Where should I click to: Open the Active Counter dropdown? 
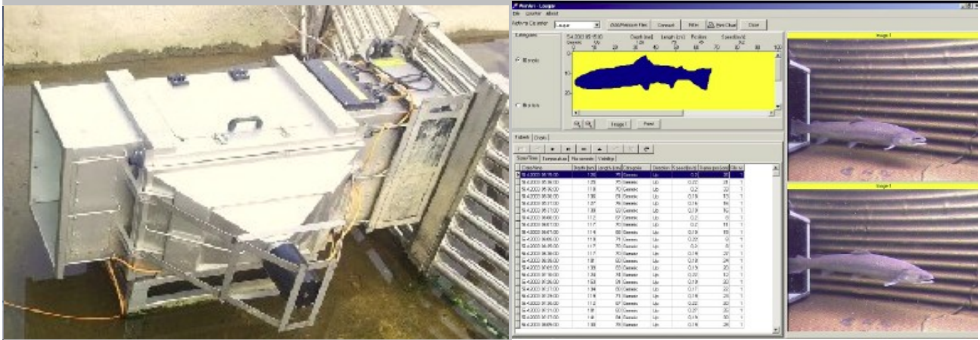pyautogui.click(x=596, y=25)
